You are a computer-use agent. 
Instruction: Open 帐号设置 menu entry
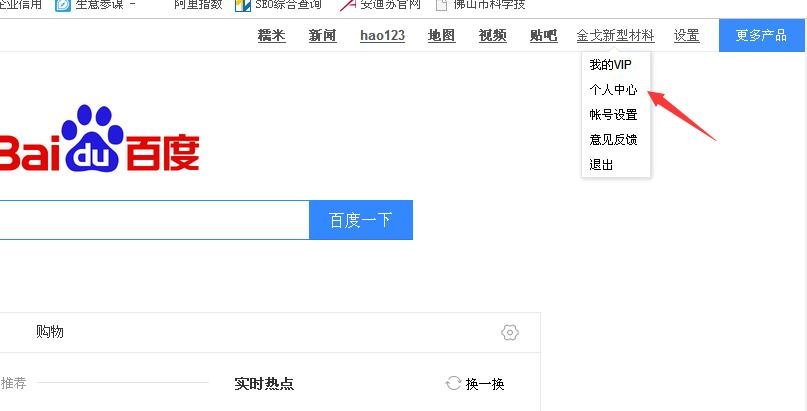pyautogui.click(x=613, y=114)
